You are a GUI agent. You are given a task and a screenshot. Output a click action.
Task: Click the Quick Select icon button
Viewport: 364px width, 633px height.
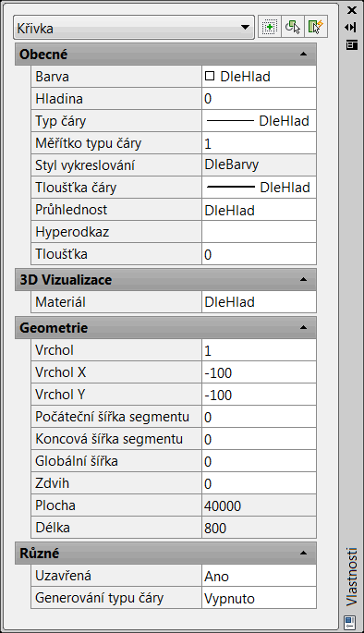[316, 27]
